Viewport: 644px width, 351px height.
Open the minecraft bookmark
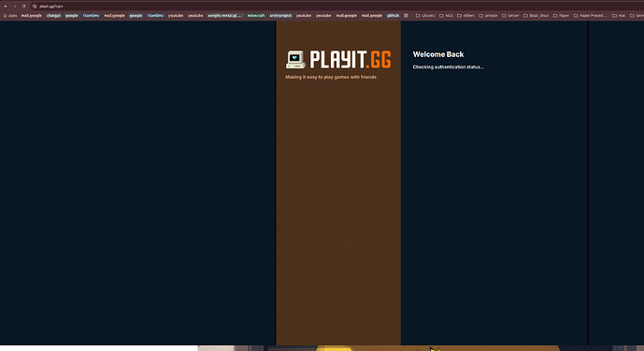tap(256, 16)
